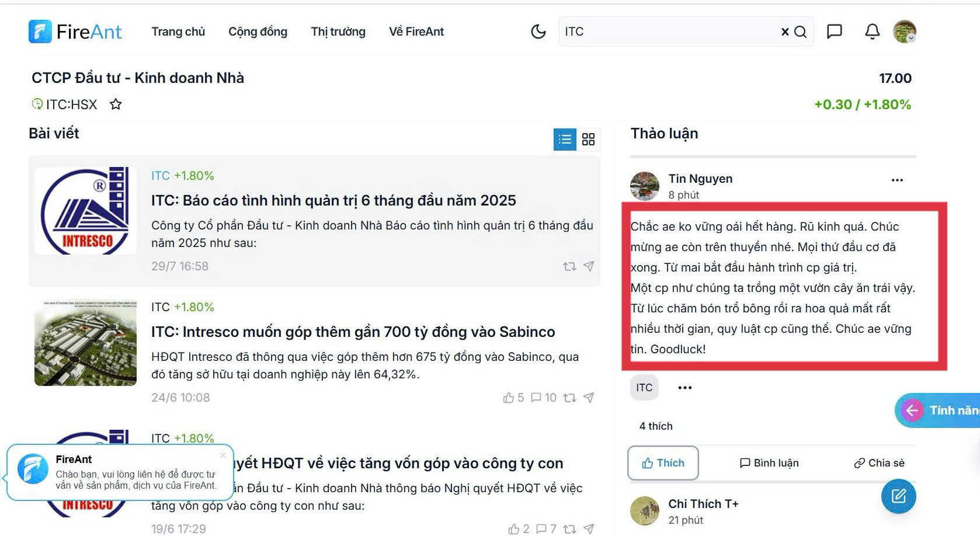
Task: Open the notifications bell
Action: [x=872, y=32]
